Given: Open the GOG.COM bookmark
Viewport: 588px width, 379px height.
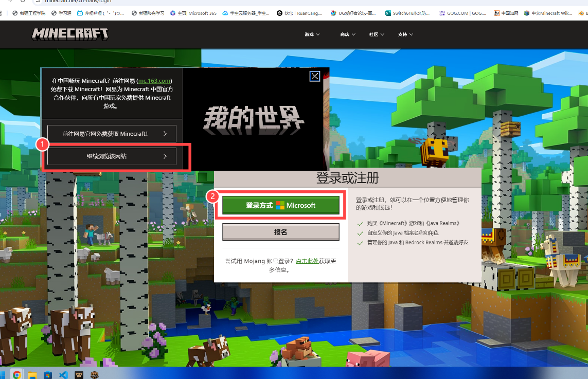Looking at the screenshot, I should 463,13.
